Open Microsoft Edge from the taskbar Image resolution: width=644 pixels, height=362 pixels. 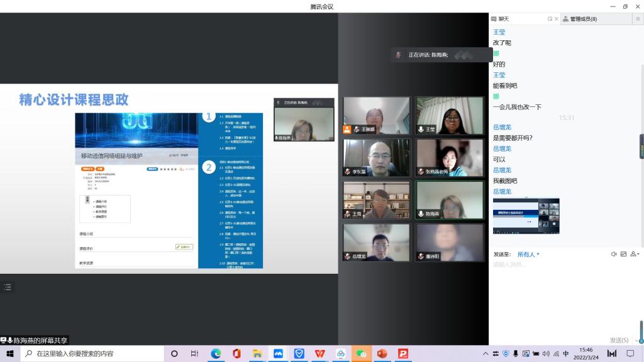pos(216,354)
